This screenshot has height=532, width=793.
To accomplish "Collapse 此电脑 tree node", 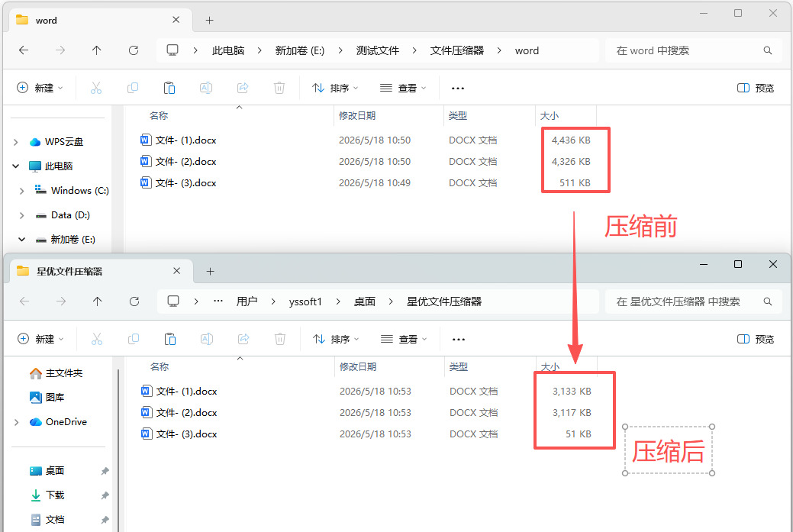I will (16, 166).
